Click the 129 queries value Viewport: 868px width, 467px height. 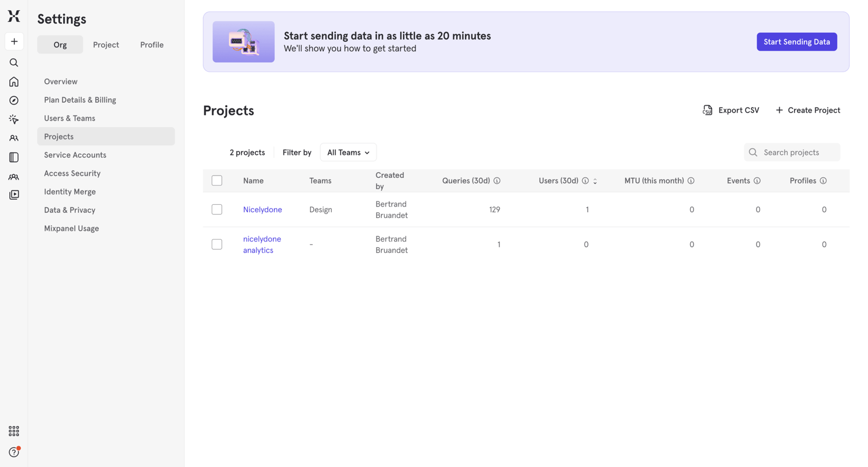coord(494,209)
